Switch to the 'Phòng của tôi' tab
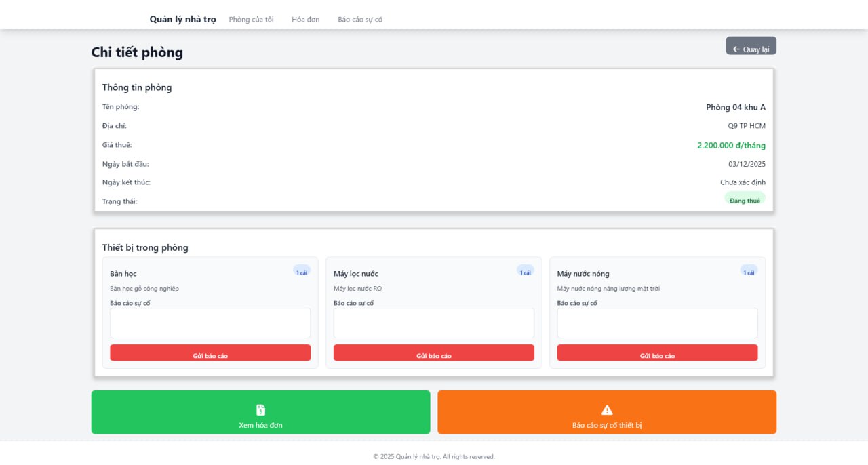 (251, 19)
